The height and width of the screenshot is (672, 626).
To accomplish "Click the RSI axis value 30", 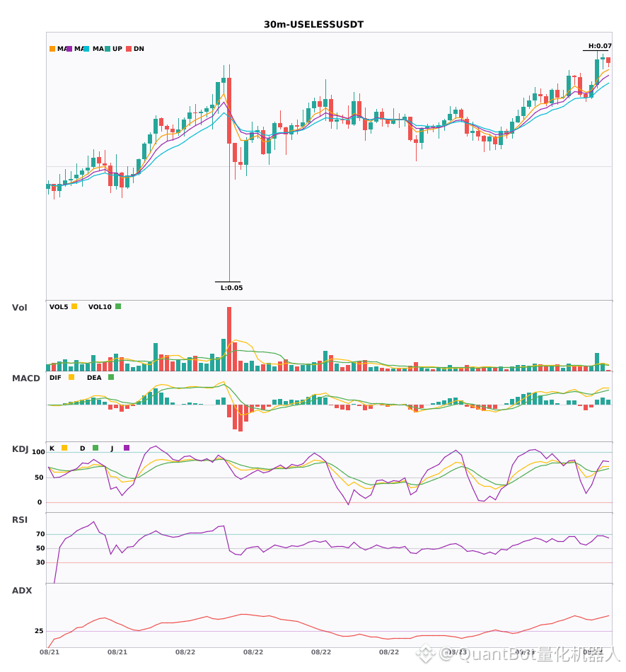I will pos(40,562).
